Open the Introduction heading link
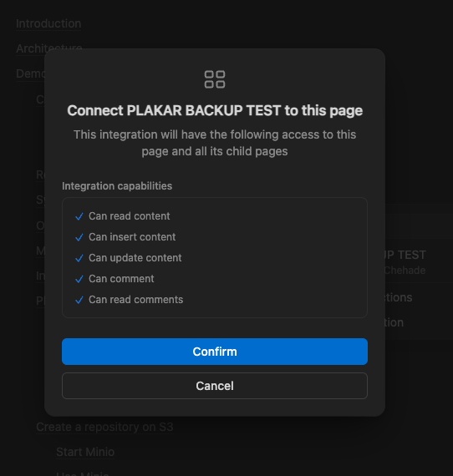 48,23
